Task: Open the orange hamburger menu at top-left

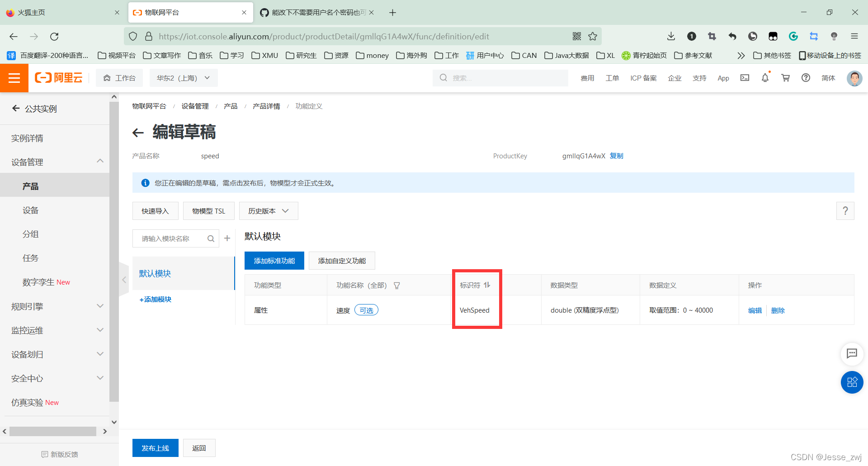Action: click(x=14, y=77)
